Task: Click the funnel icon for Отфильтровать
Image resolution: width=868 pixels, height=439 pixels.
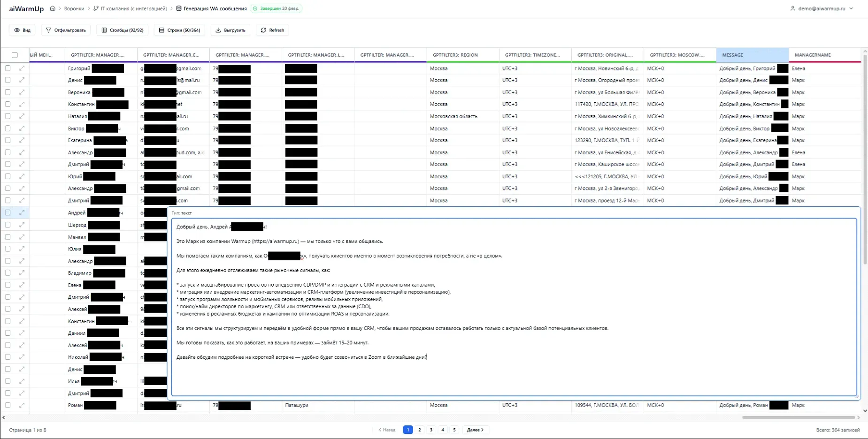Action: (x=48, y=30)
